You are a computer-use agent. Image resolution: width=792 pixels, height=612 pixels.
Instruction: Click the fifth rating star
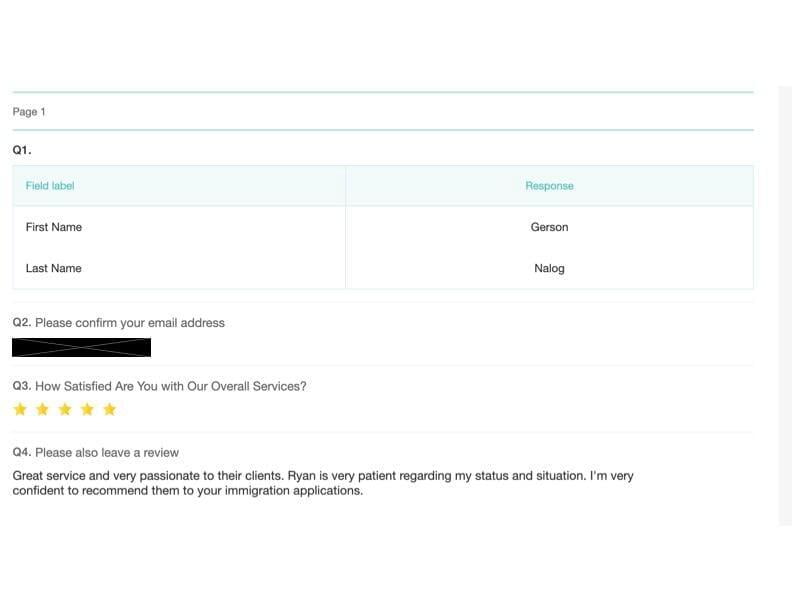[x=110, y=409]
